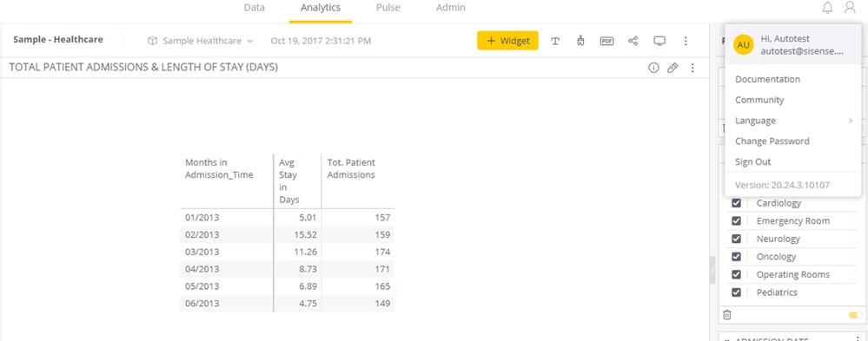This screenshot has height=341, width=868.
Task: Open the notifications bell icon
Action: (827, 8)
